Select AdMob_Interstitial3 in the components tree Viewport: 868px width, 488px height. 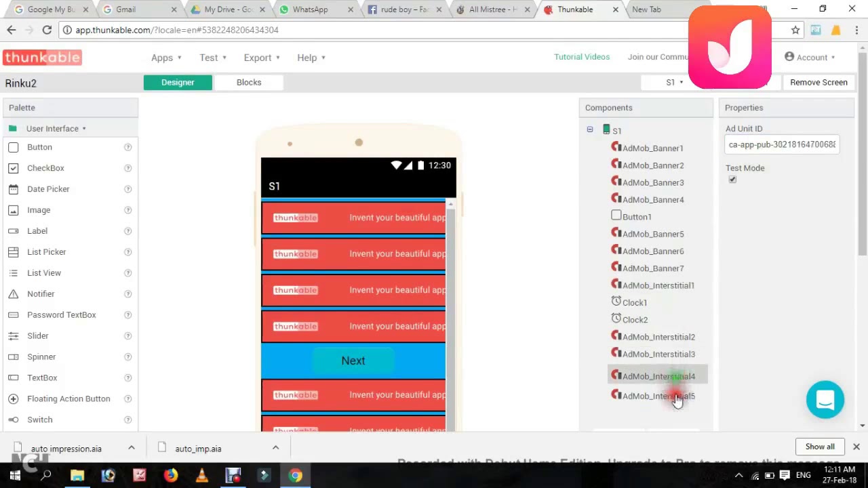(x=658, y=354)
